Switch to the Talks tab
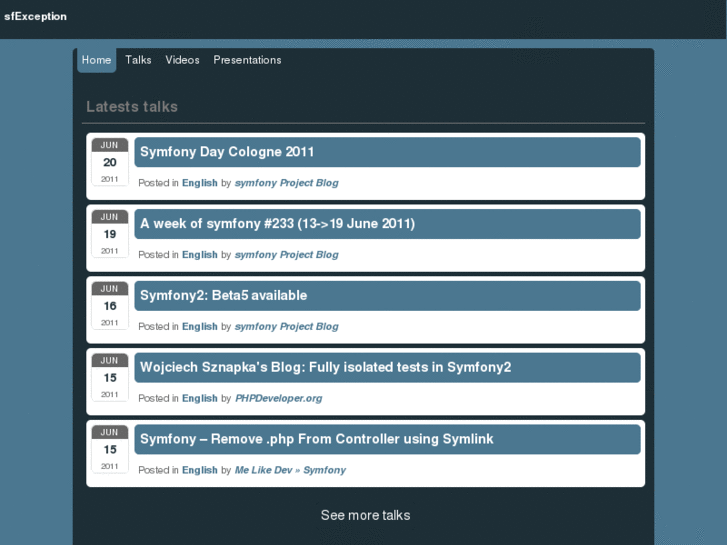This screenshot has height=545, width=727. (138, 60)
